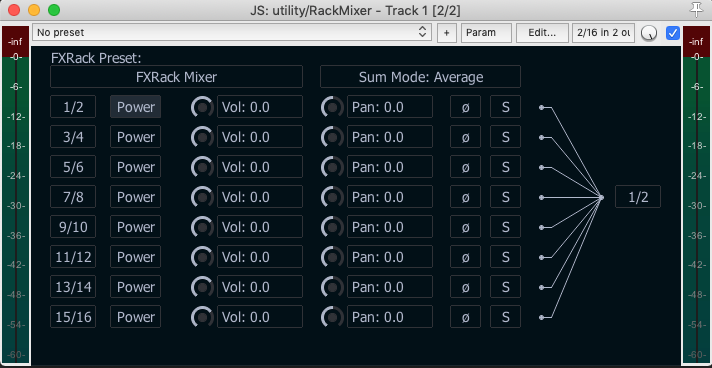The image size is (712, 368).
Task: Click the Pan: 0.0 field for channel 15/16
Action: [390, 317]
